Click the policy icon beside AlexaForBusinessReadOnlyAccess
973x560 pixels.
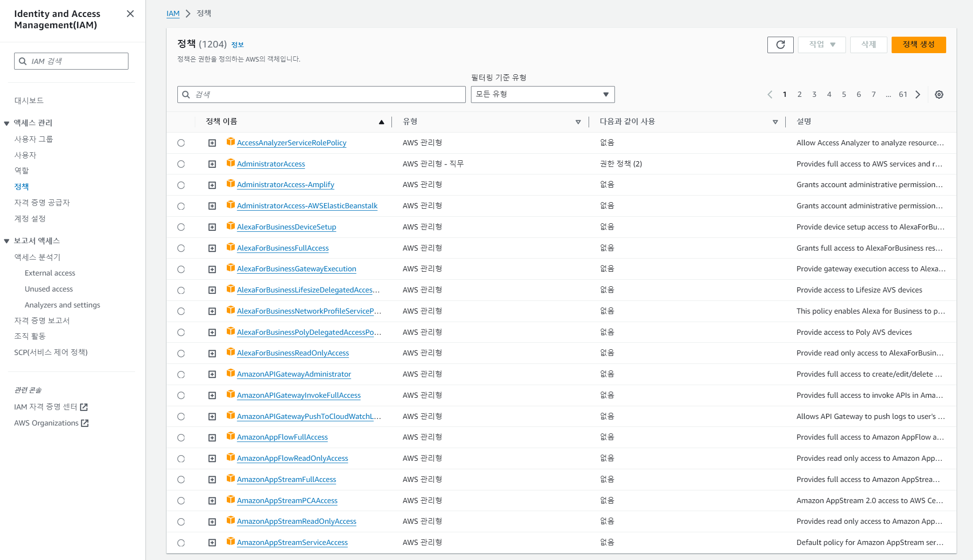pos(231,352)
